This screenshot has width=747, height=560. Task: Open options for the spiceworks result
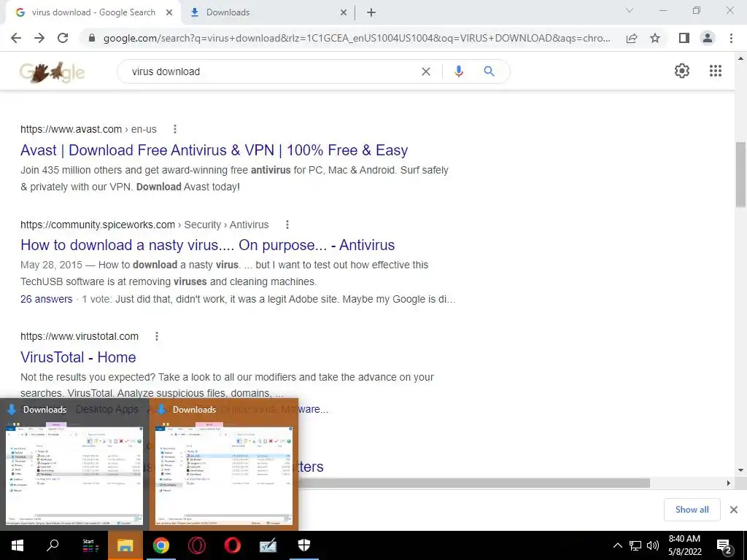[x=287, y=225]
